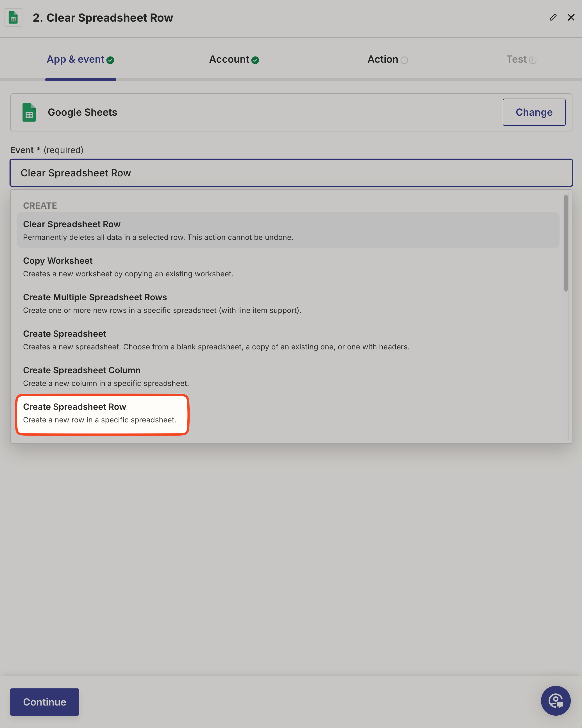The height and width of the screenshot is (728, 582).
Task: Close the step editor panel
Action: click(571, 17)
